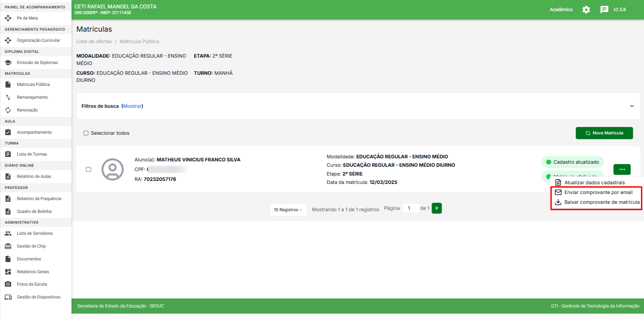Open the settings gear icon
The width and height of the screenshot is (644, 319).
point(586,10)
